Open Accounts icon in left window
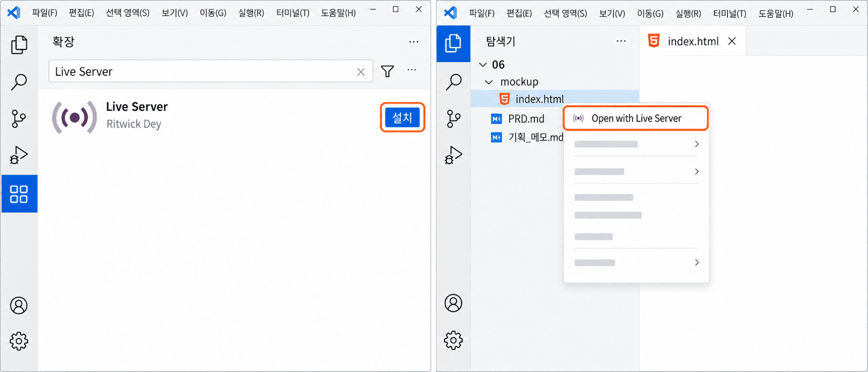The image size is (868, 372). point(19,305)
